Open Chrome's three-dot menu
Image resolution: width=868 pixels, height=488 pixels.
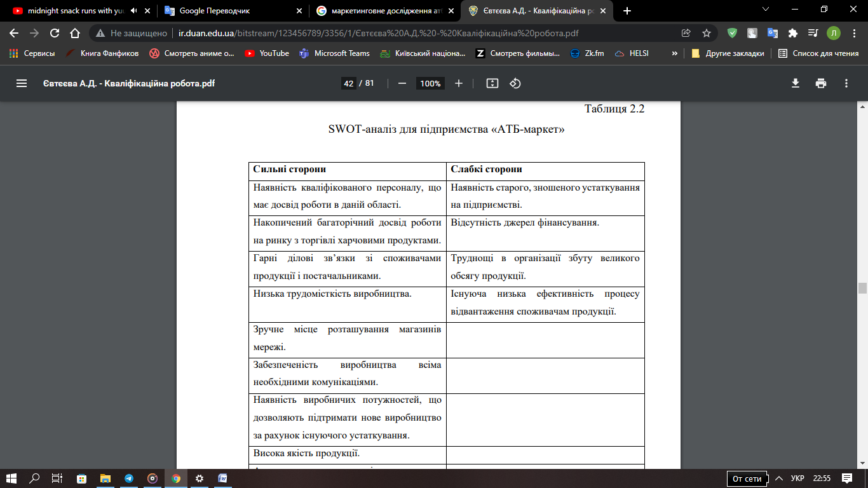[x=853, y=33]
